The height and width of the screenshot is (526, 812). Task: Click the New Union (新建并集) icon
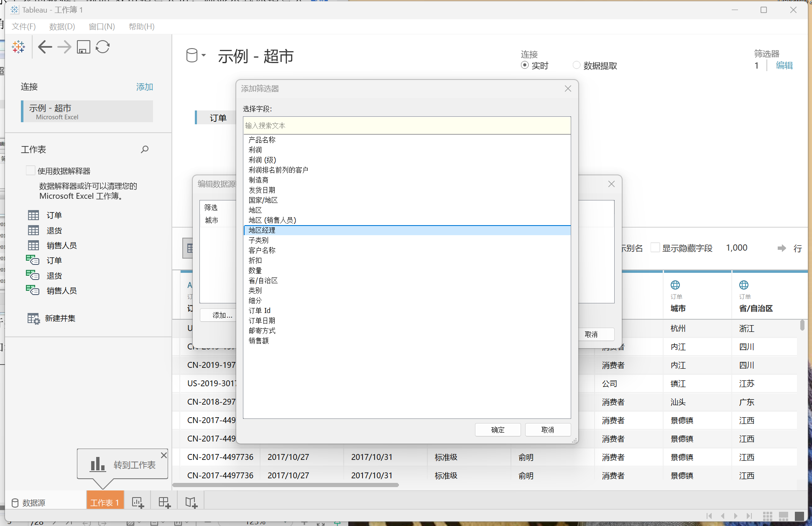coord(33,318)
